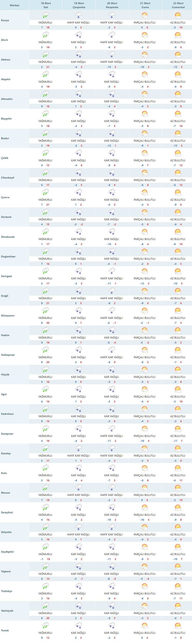192x644 pixels.
Task: Click Yunak's rainy icon for 18 Mart
Action: pyautogui.click(x=45, y=626)
